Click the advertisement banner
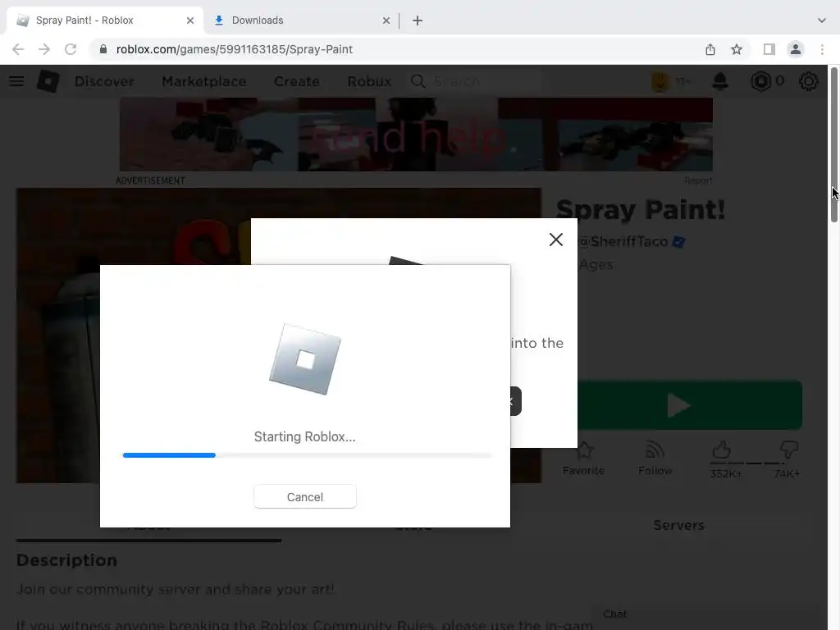840x630 pixels. 416,135
